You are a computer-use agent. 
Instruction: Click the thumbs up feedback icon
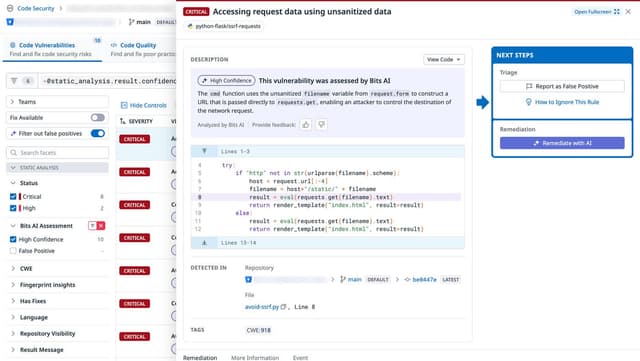[x=306, y=125]
